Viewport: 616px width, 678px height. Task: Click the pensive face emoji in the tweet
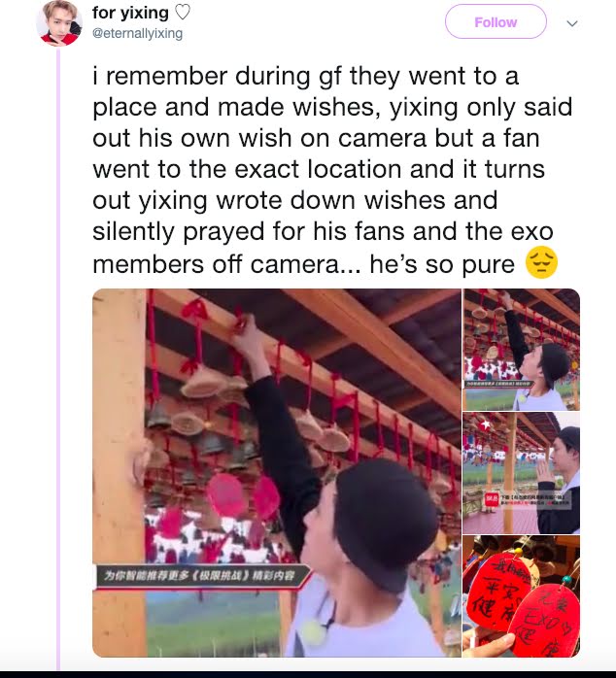point(541,262)
